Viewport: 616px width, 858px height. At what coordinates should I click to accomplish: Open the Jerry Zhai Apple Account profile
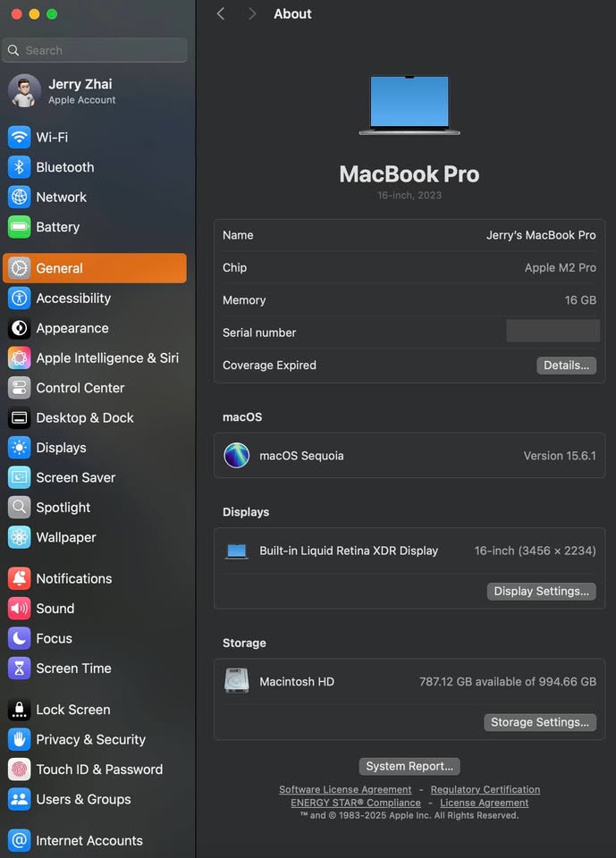(x=80, y=91)
